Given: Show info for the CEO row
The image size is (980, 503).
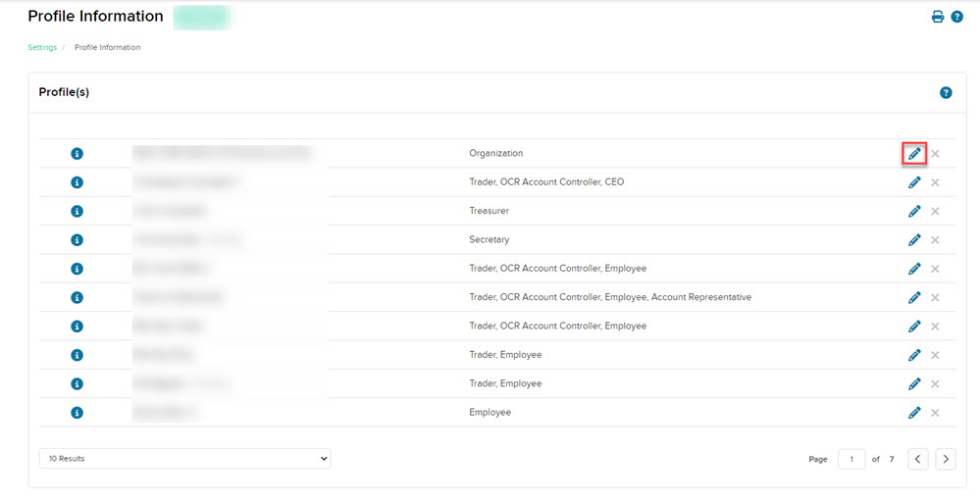Looking at the screenshot, I should pyautogui.click(x=77, y=182).
